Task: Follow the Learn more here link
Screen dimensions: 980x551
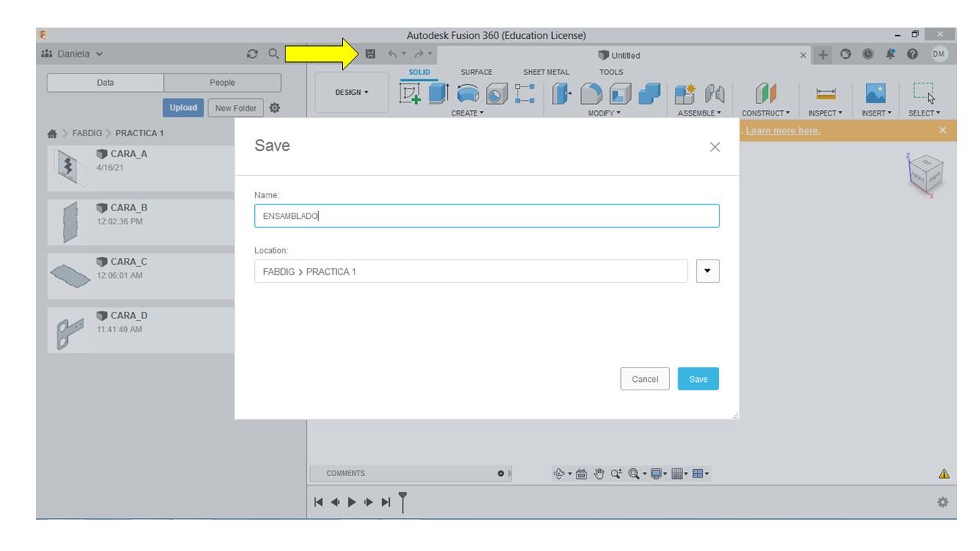Action: pos(782,130)
